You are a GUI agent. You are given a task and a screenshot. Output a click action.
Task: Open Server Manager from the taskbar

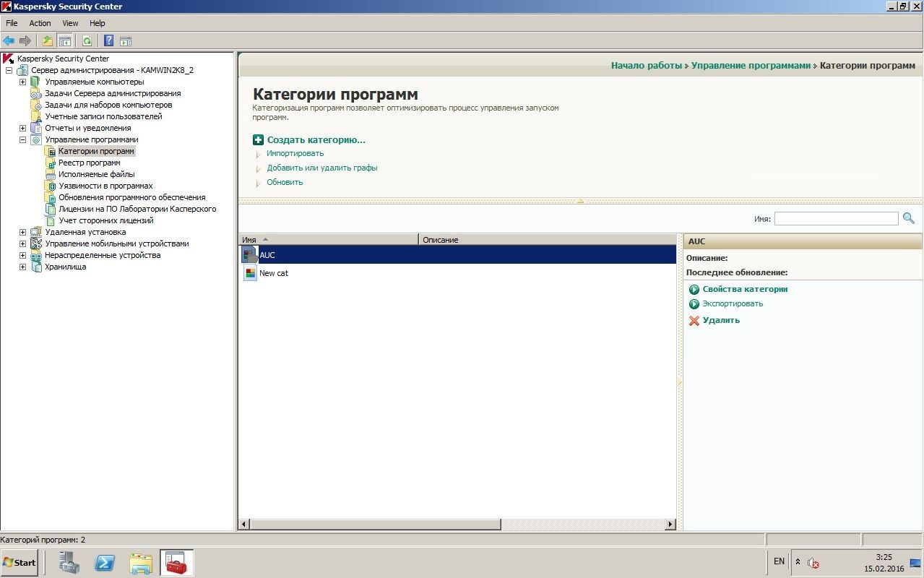point(69,562)
